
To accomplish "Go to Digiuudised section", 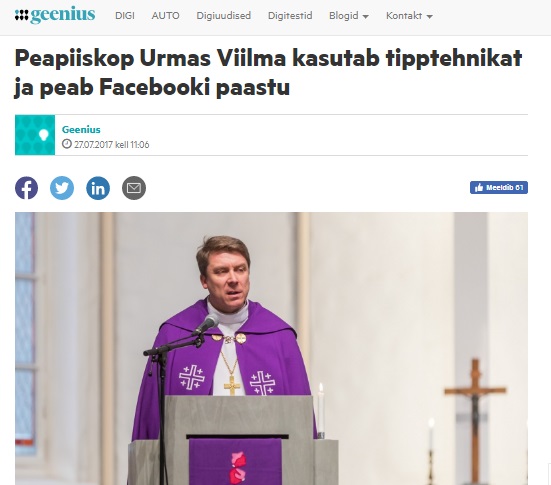I will (223, 16).
